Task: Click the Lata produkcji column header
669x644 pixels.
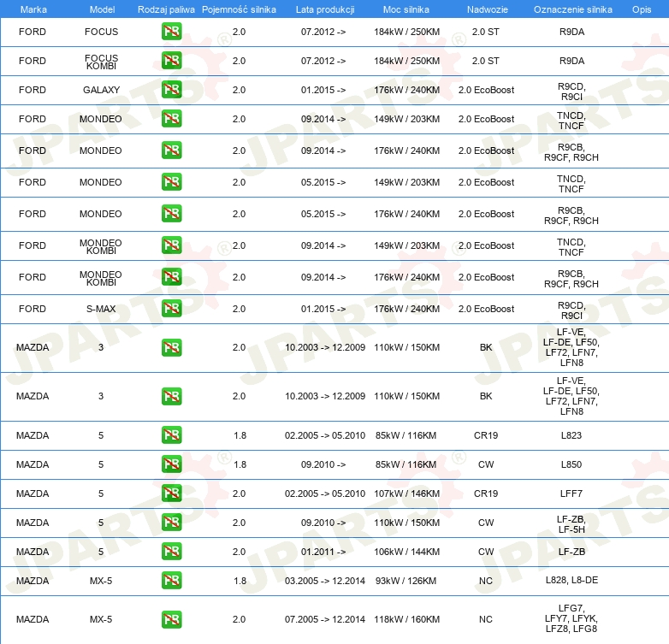Action: click(x=325, y=9)
